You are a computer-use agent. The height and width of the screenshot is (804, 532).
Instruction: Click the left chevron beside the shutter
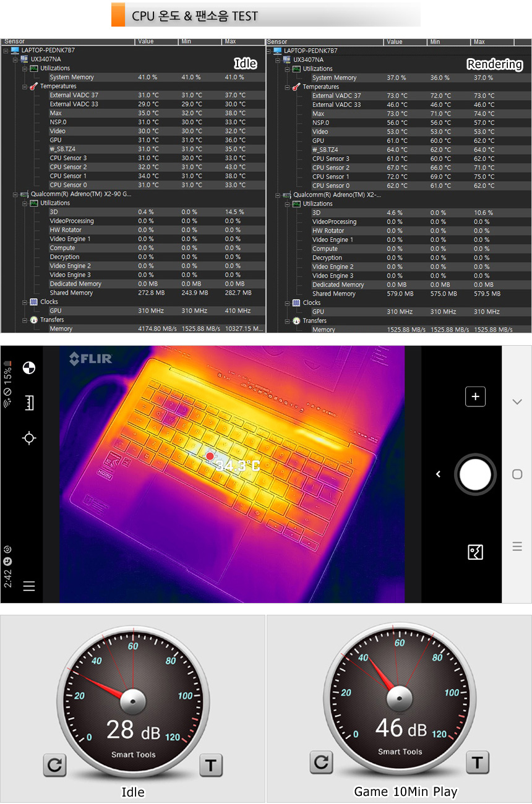[x=438, y=474]
